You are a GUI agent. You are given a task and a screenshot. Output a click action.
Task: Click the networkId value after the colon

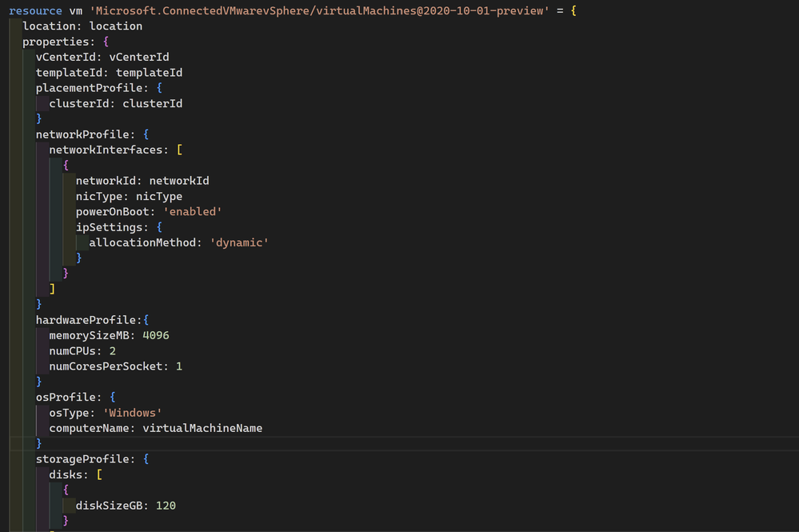[x=179, y=181]
